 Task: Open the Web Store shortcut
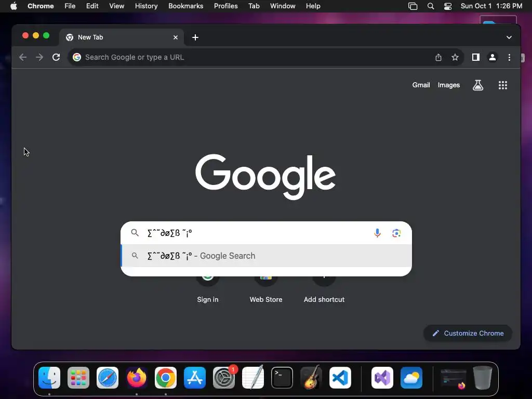point(266,290)
